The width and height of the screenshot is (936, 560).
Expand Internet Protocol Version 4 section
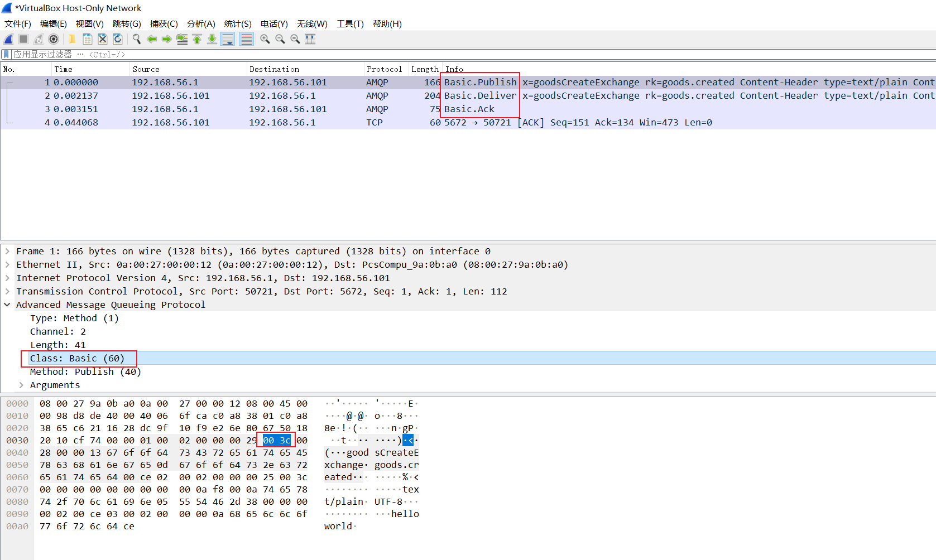7,278
